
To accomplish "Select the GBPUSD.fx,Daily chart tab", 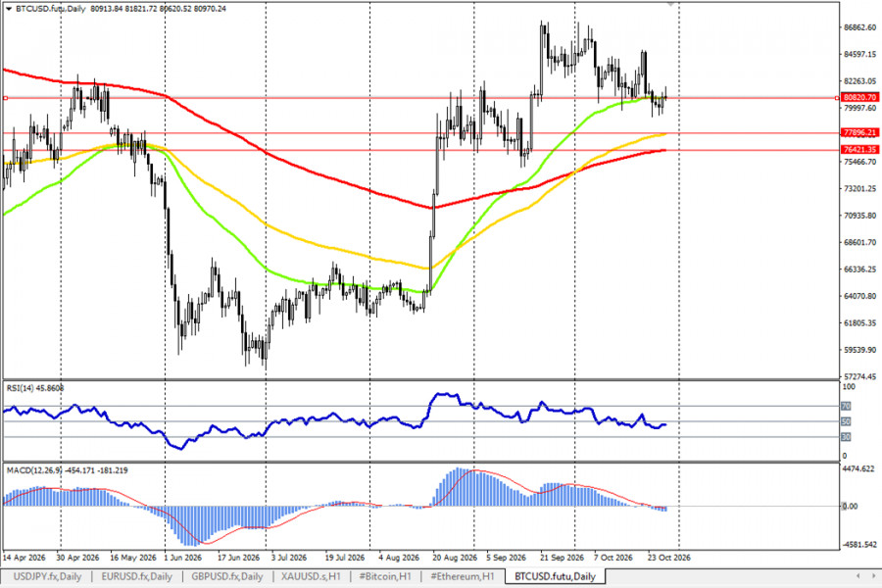I will click(226, 576).
